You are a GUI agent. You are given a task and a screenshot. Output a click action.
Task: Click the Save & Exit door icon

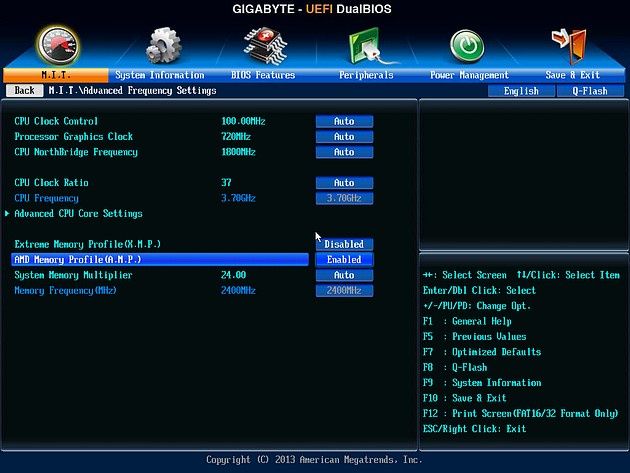569,45
